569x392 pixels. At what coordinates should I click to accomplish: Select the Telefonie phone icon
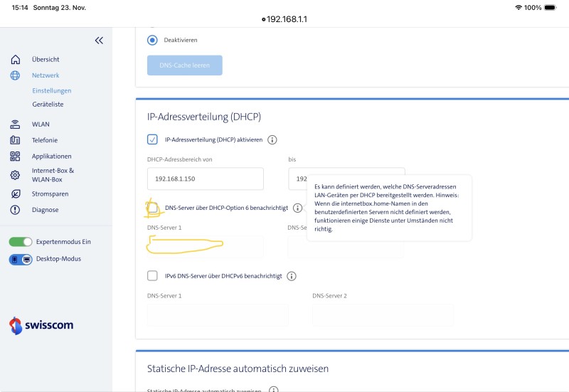[15, 140]
